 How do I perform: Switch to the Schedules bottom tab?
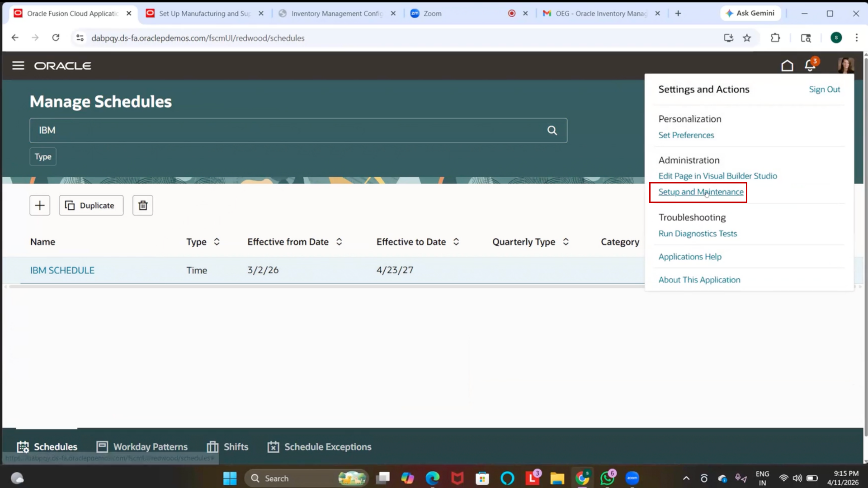pos(47,447)
